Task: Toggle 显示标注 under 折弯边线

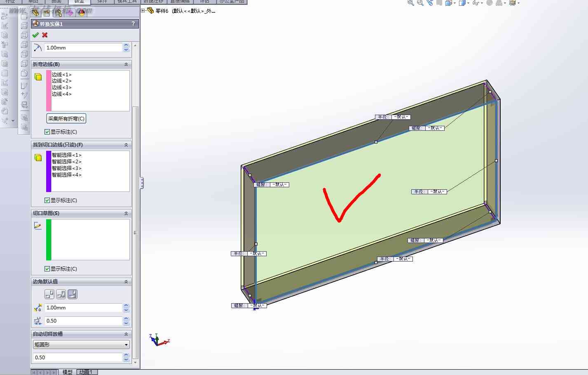Action: (x=47, y=132)
